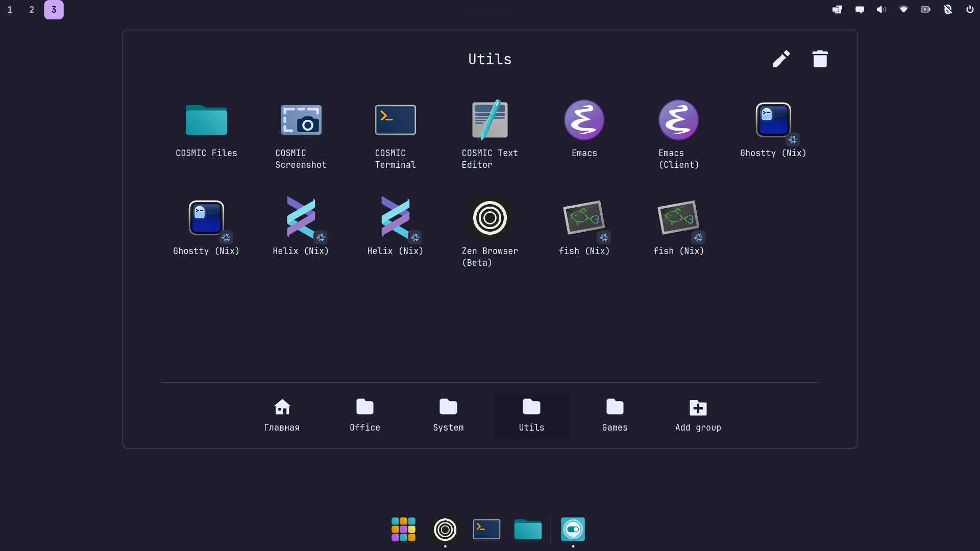Open the Wi-Fi network applet
The height and width of the screenshot is (551, 980).
click(x=903, y=10)
